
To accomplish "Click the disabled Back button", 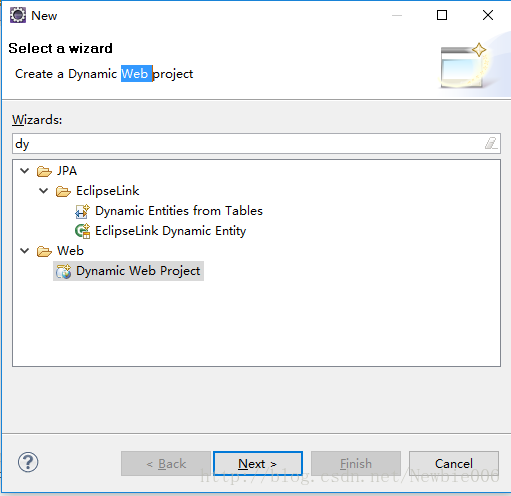I will tap(166, 463).
